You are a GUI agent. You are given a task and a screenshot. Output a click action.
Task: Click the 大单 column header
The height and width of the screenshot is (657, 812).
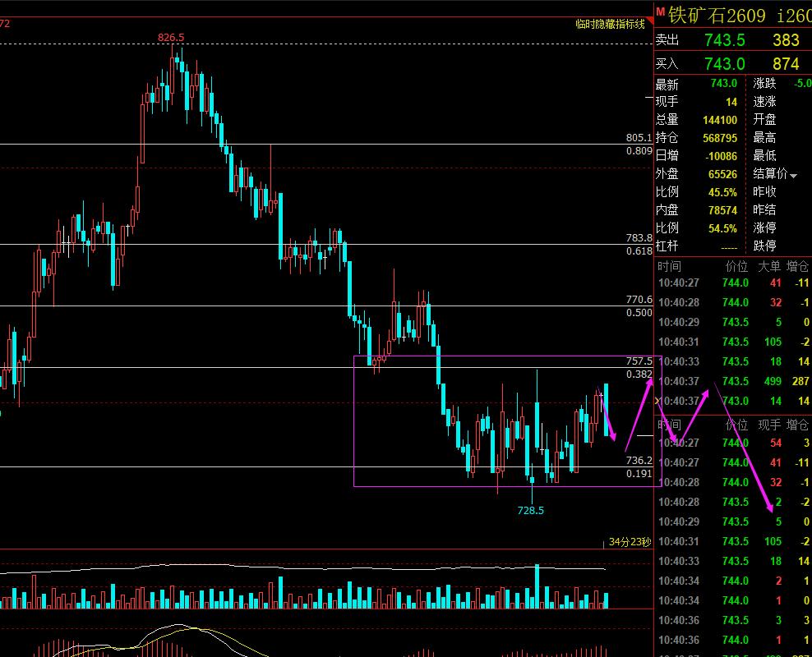coord(769,266)
